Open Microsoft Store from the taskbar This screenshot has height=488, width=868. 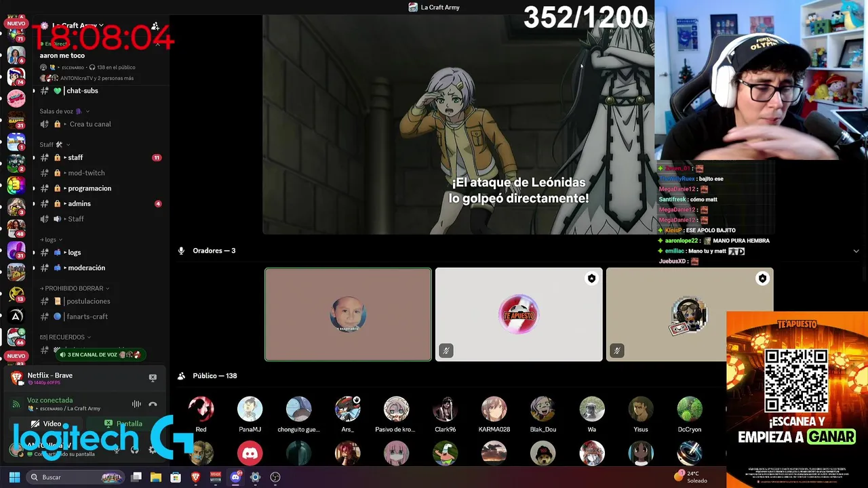click(176, 477)
